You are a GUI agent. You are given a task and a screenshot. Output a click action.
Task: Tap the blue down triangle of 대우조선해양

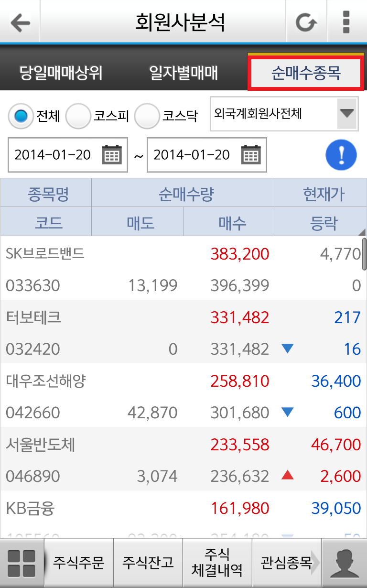[x=287, y=413]
